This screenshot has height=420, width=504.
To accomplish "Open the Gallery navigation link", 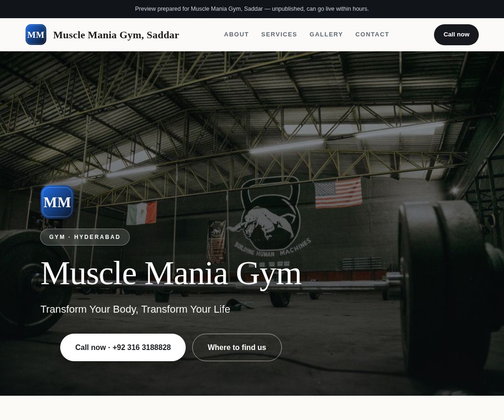I will click(326, 35).
